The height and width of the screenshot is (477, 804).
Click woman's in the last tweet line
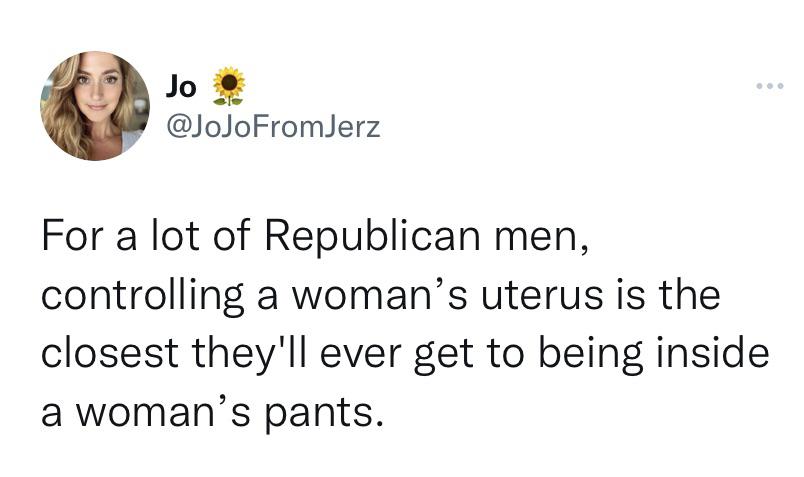pyautogui.click(x=164, y=414)
